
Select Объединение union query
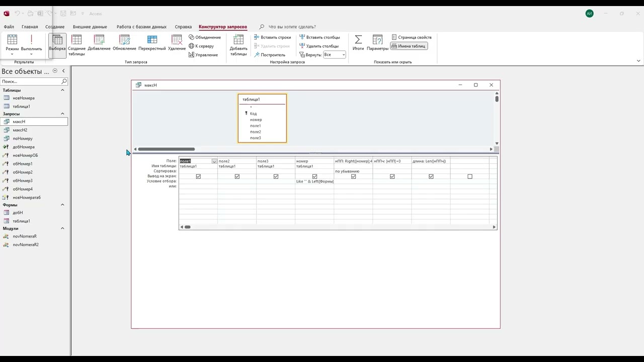coord(205,37)
